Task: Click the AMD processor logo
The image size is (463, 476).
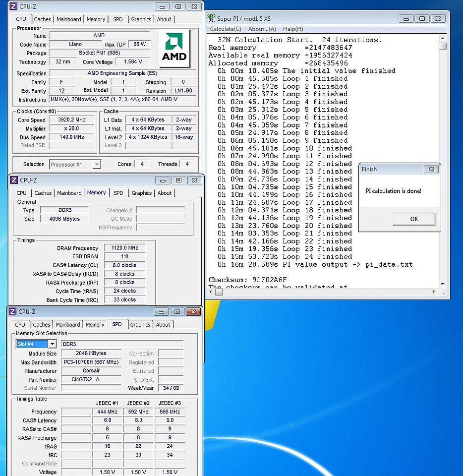Action: click(x=174, y=48)
